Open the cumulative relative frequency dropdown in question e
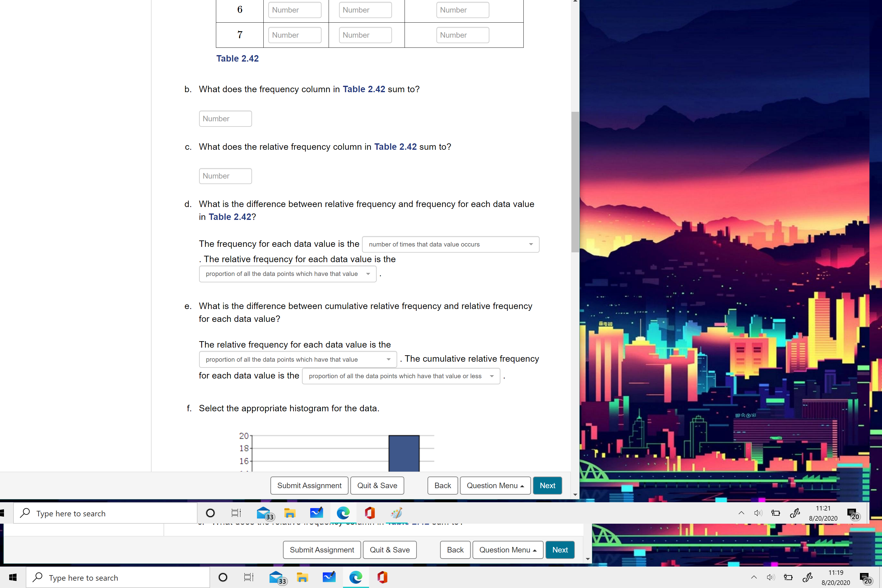Screen dimensions: 882x588 click(x=401, y=376)
